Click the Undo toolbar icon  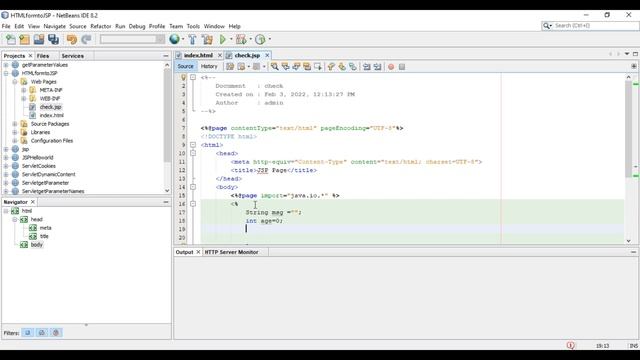pyautogui.click(x=72, y=40)
